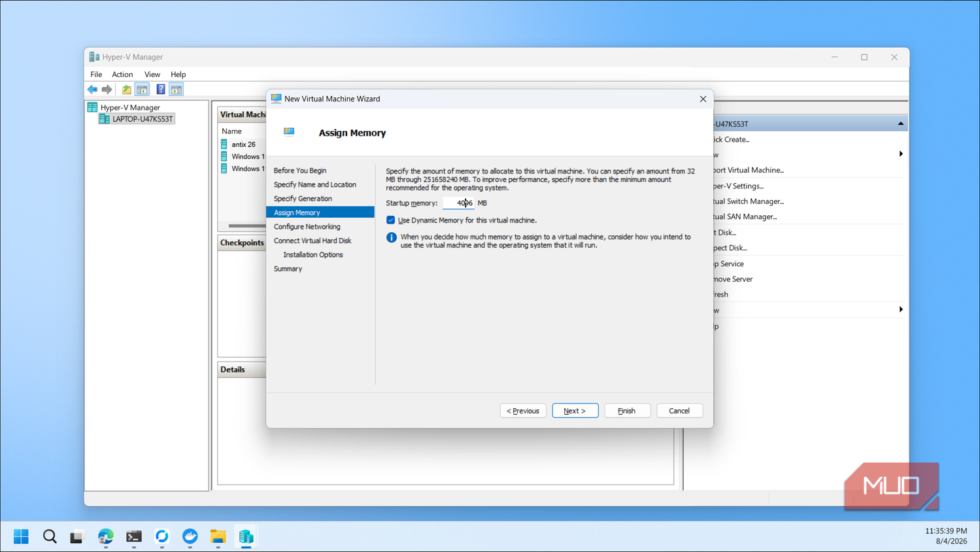The width and height of the screenshot is (980, 552).
Task: Open the Action menu
Action: (x=122, y=75)
